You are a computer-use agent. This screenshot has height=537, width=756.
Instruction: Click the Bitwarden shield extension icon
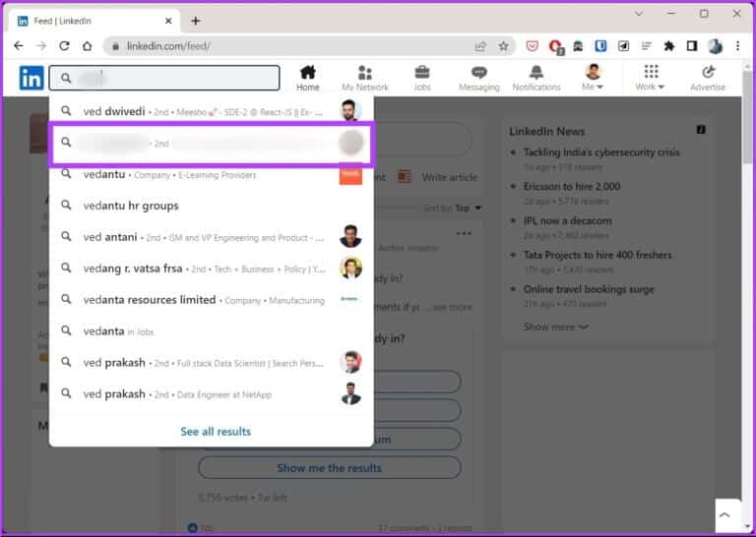[600, 46]
